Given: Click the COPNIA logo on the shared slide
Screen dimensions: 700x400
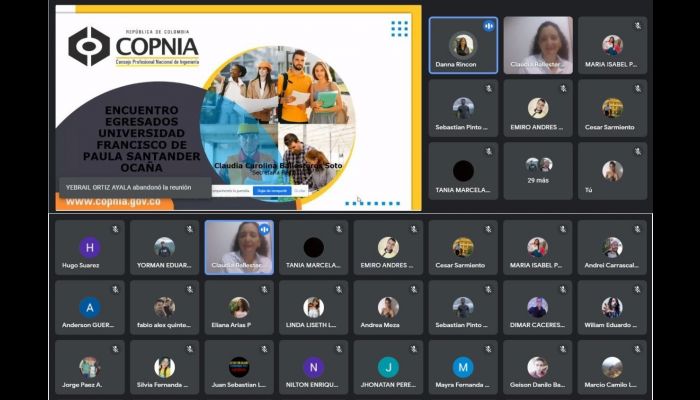Looking at the screenshot, I should click(133, 46).
